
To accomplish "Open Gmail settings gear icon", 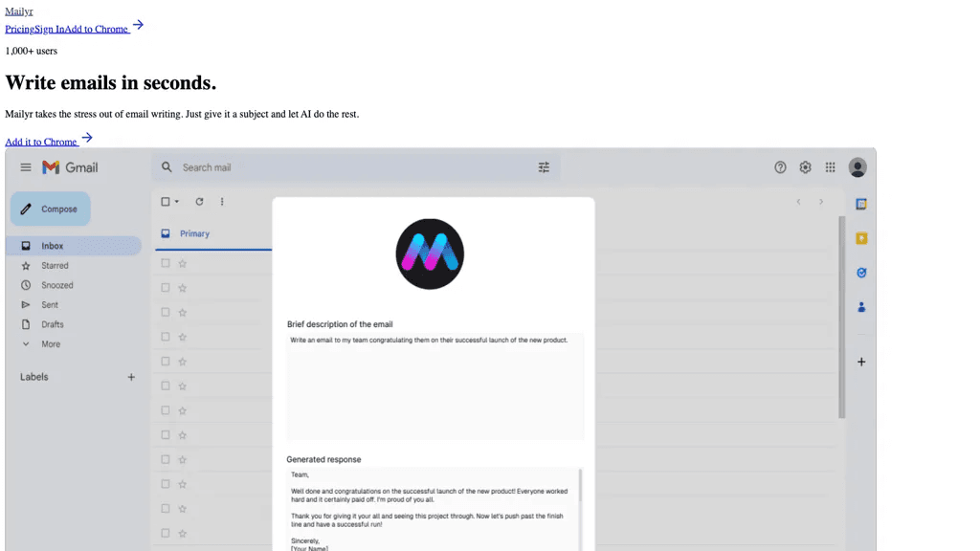I will 805,167.
